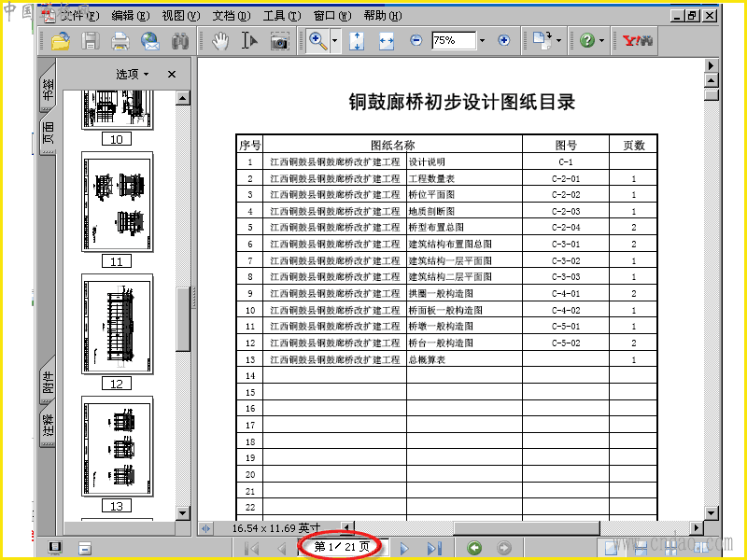747x560 pixels.
Task: Open the 选项 dropdown in pages panel
Action: point(133,74)
